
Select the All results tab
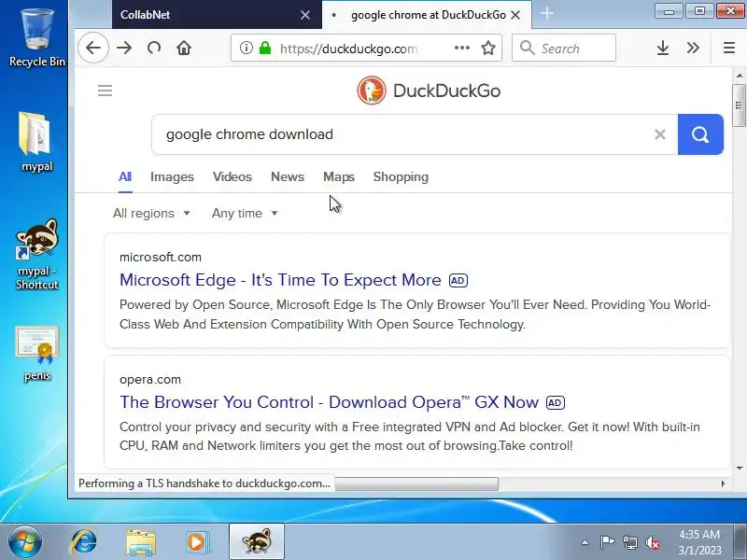[x=125, y=176]
